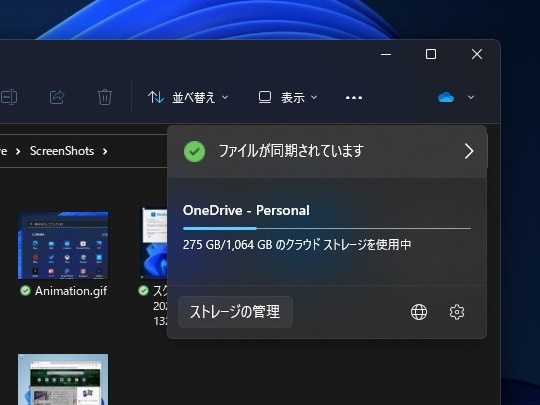Click the OneDrive cloud icon
Image resolution: width=540 pixels, height=405 pixels.
pos(446,97)
